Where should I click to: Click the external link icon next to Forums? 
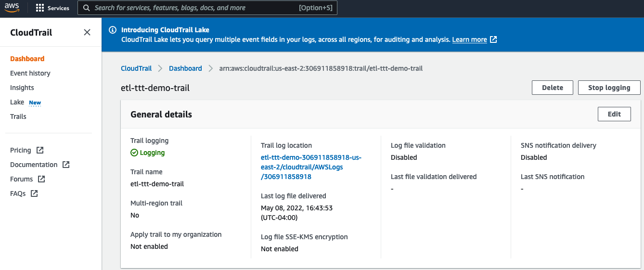pyautogui.click(x=41, y=179)
